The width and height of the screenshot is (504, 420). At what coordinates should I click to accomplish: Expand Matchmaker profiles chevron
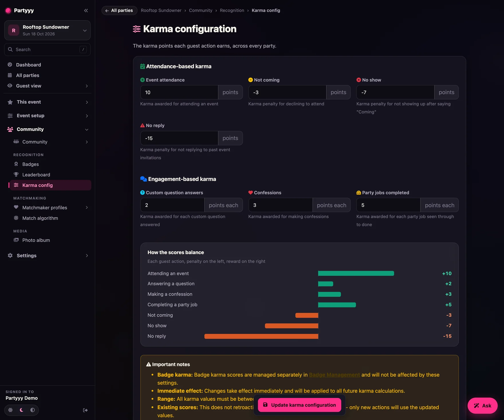click(86, 208)
